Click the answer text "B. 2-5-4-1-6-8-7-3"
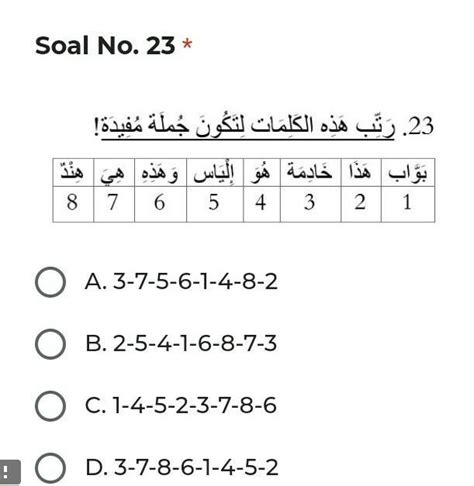The image size is (474, 486). tap(181, 344)
